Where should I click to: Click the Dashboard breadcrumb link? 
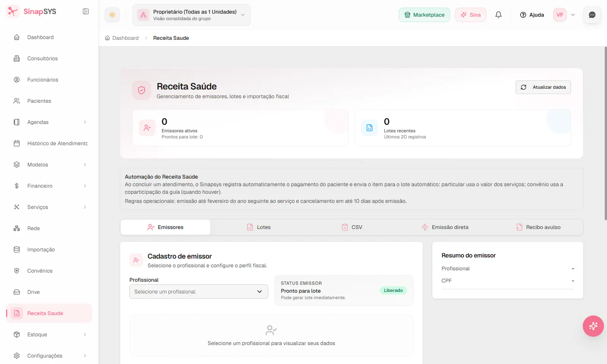[122, 38]
